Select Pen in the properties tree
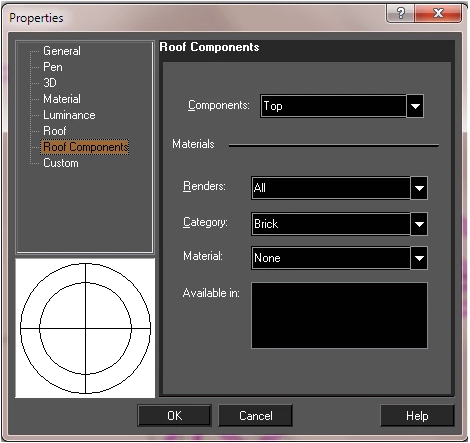This screenshot has width=470, height=443. pos(53,67)
